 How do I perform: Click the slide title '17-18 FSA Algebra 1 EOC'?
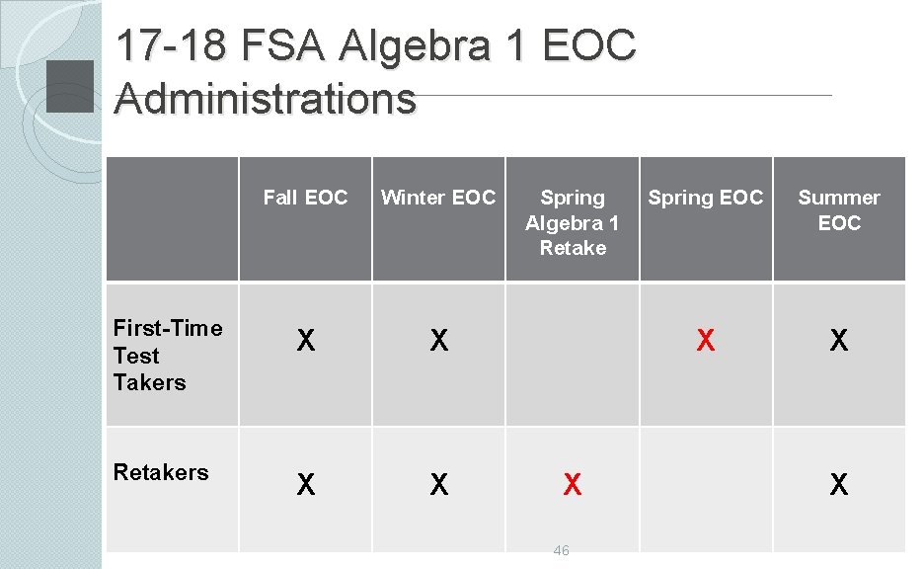point(376,44)
